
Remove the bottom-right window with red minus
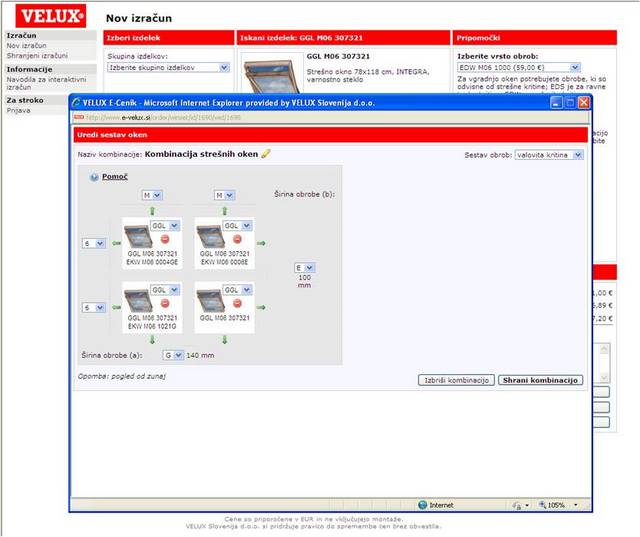(x=236, y=302)
